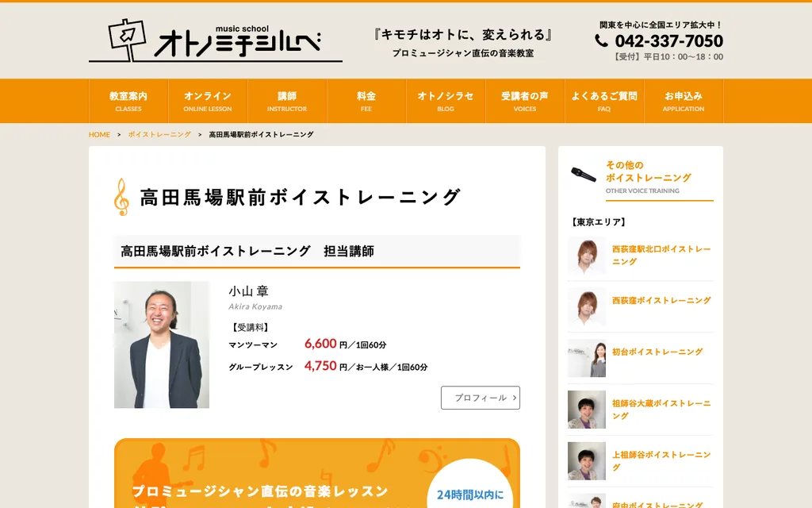Open the 受講者の声 VOICES menu item
The width and height of the screenshot is (812, 508).
[525, 101]
